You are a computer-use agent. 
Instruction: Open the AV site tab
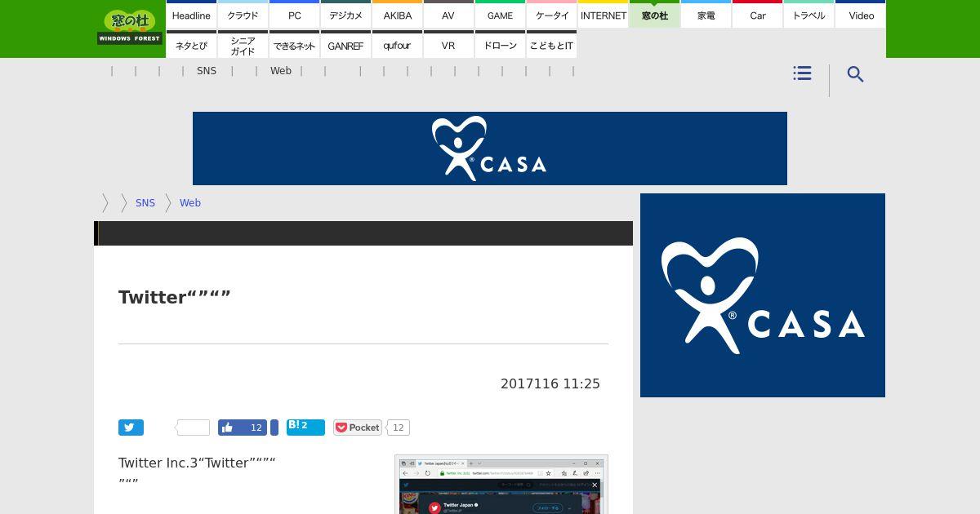tap(448, 15)
